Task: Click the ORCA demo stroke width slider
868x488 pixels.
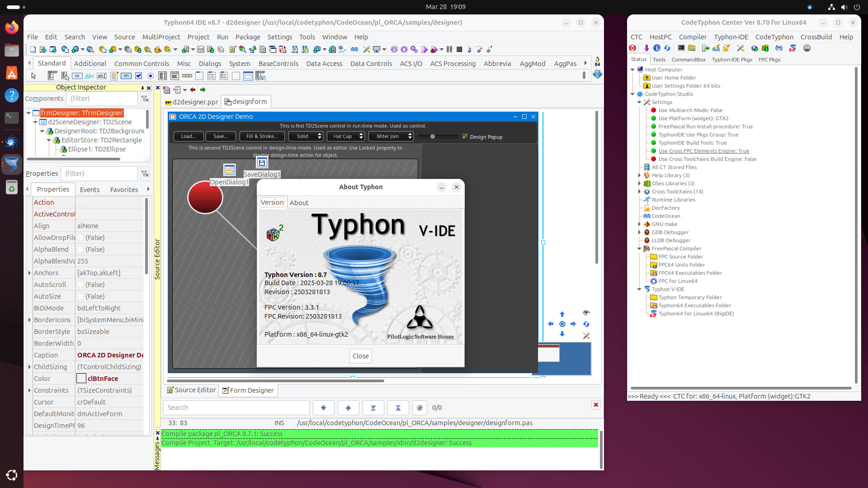Action: [438, 136]
